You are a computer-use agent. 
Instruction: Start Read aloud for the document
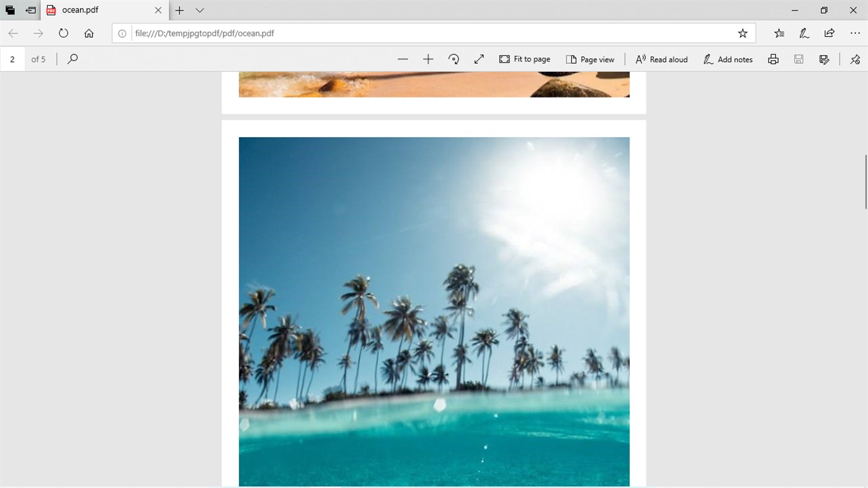pyautogui.click(x=661, y=59)
